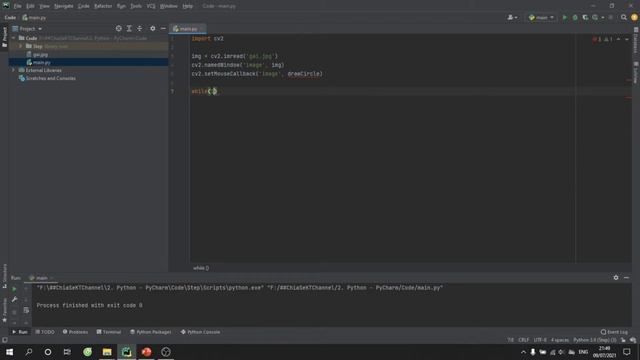Select opened file locate target icon
The width and height of the screenshot is (640, 360).
[118, 29]
